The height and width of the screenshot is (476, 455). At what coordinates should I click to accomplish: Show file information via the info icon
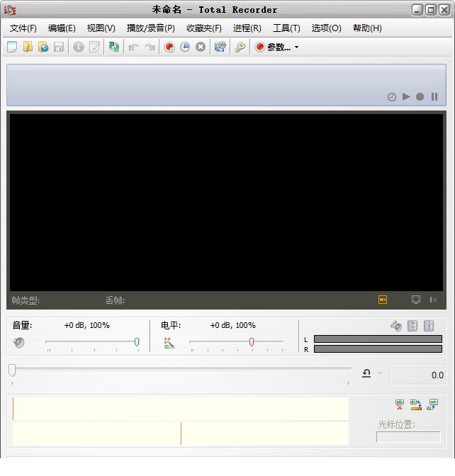coord(79,47)
